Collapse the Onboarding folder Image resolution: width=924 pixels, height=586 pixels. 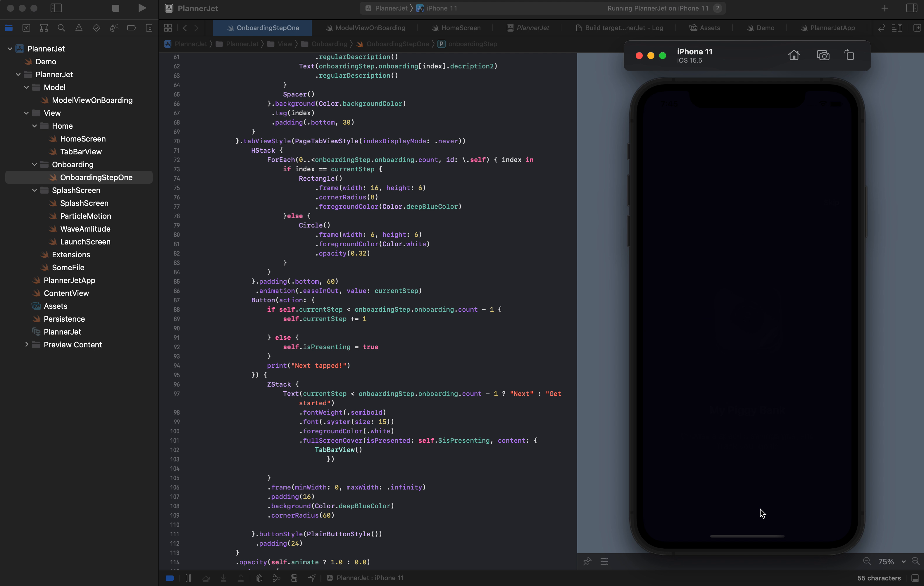[x=35, y=164]
